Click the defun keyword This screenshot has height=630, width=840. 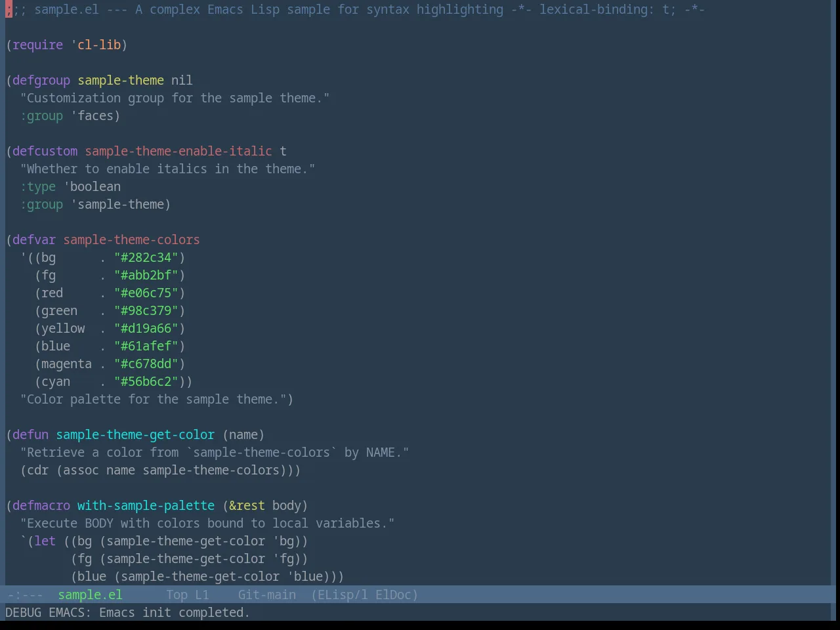pyautogui.click(x=30, y=434)
